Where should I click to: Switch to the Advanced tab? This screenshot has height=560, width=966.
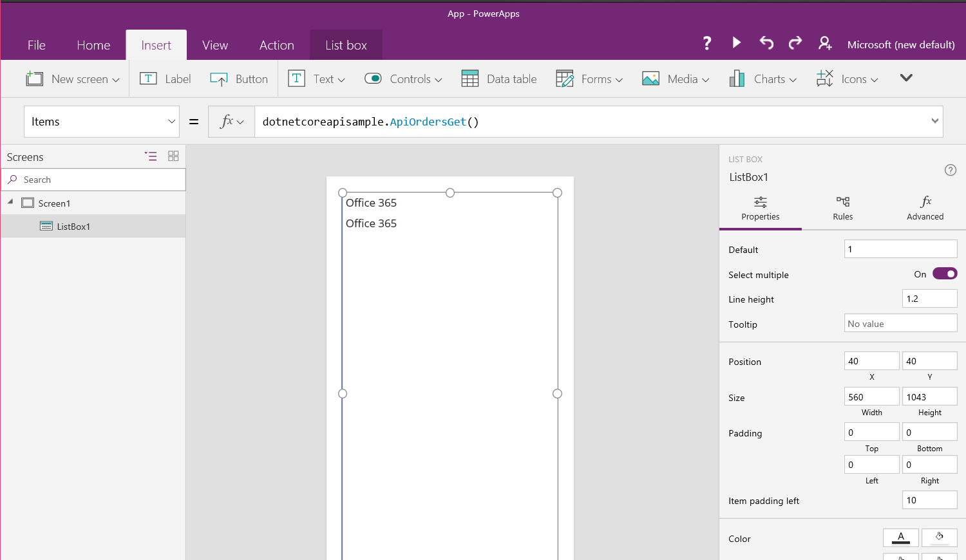point(925,209)
